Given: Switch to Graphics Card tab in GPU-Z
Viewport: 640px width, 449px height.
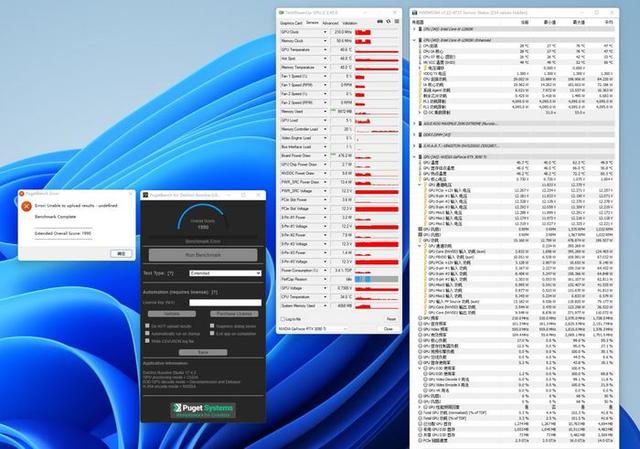Looking at the screenshot, I should coord(291,23).
